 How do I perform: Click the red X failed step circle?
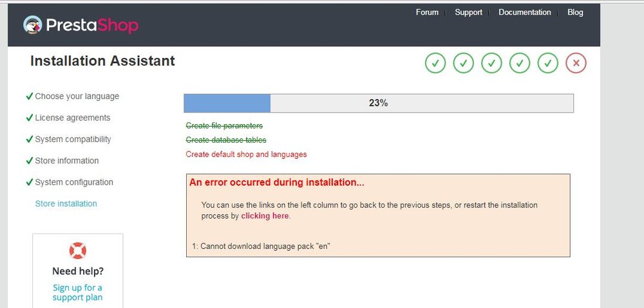[576, 63]
